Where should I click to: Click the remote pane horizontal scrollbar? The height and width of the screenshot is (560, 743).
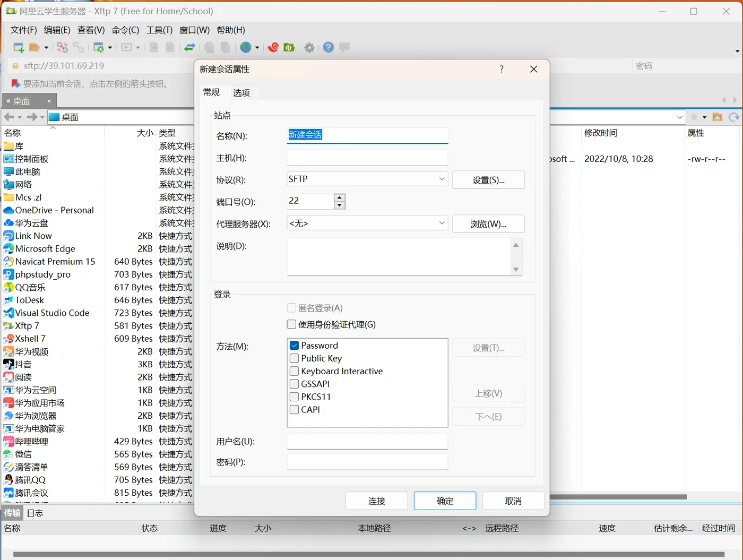click(618, 497)
